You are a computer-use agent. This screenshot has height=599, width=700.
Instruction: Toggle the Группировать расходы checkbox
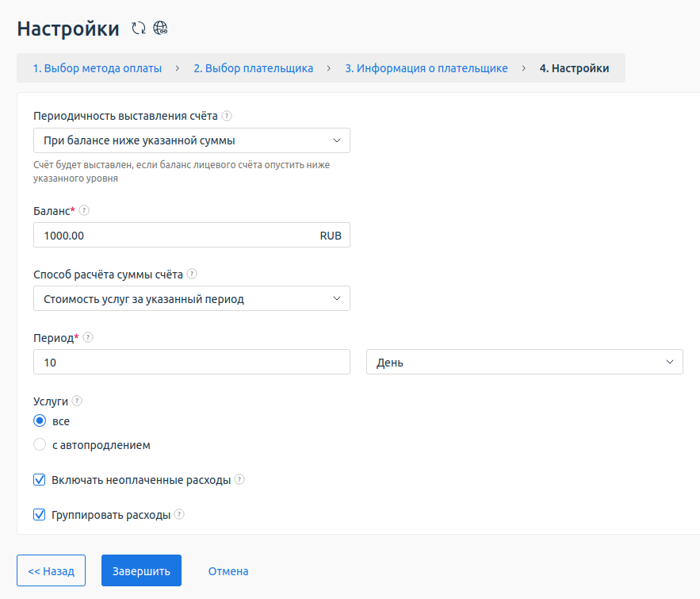pos(40,515)
